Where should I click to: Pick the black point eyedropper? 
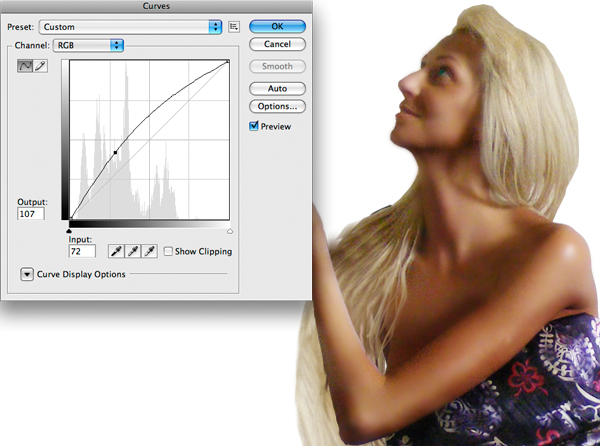point(116,251)
